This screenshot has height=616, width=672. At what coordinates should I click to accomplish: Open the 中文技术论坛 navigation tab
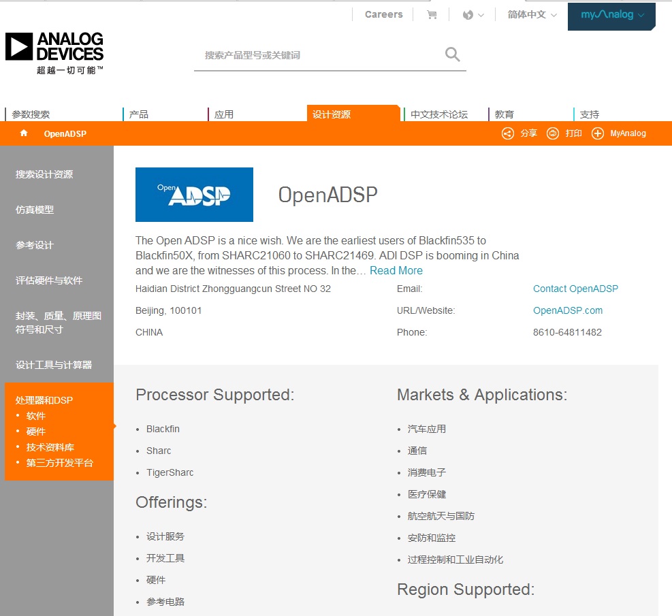pos(439,114)
